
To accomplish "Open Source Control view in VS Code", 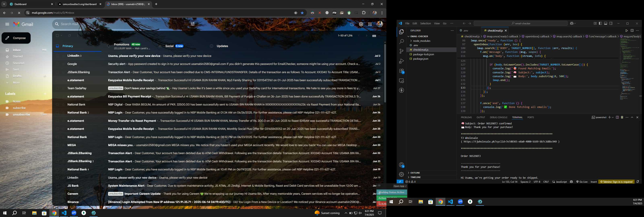I will pyautogui.click(x=401, y=51).
